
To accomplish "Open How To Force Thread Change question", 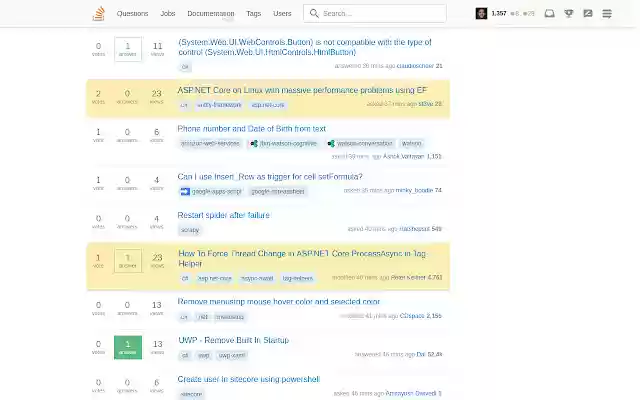I will click(302, 258).
